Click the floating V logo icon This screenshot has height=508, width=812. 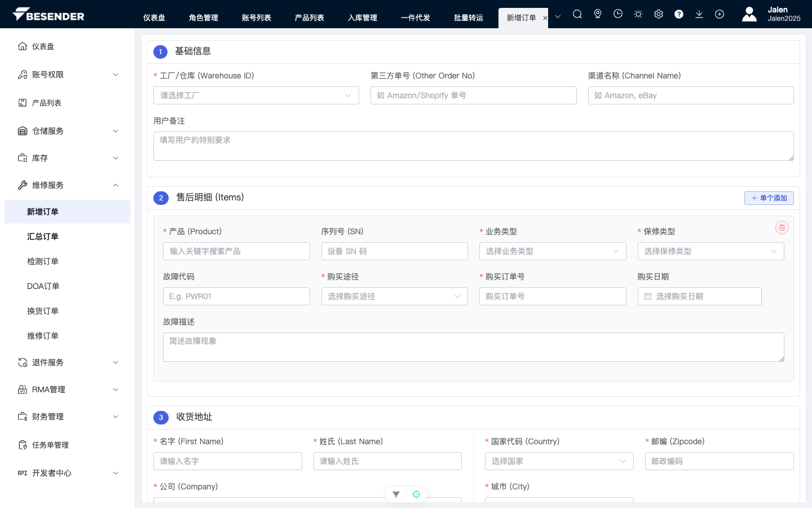point(396,494)
